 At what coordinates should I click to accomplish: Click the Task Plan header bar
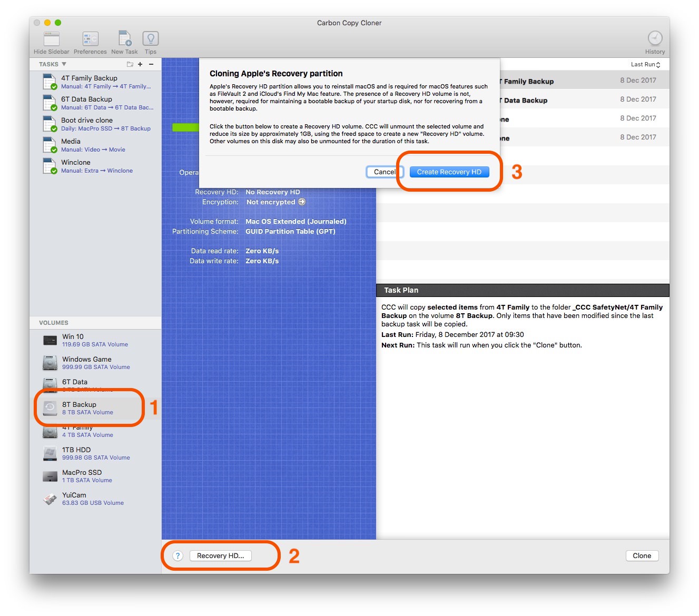(x=523, y=290)
